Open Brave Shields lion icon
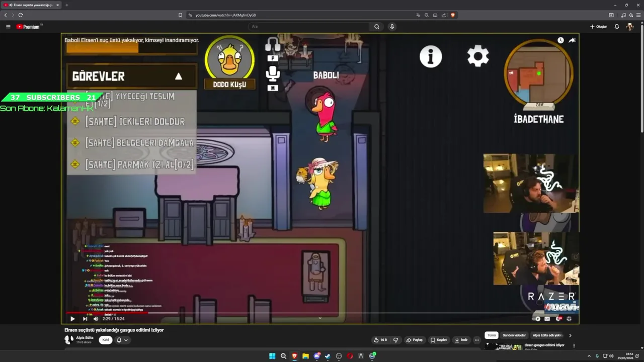 point(452,15)
